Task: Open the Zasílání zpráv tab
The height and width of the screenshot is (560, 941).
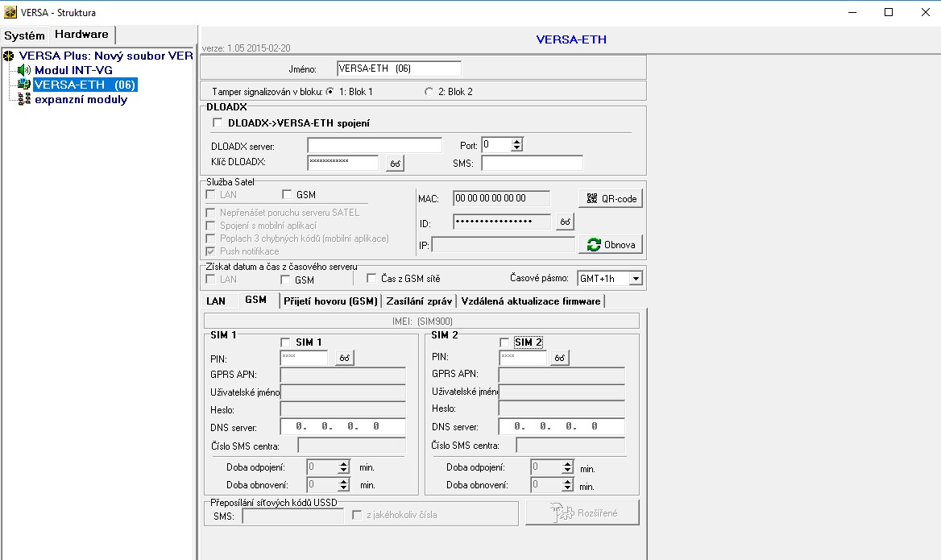Action: (419, 301)
